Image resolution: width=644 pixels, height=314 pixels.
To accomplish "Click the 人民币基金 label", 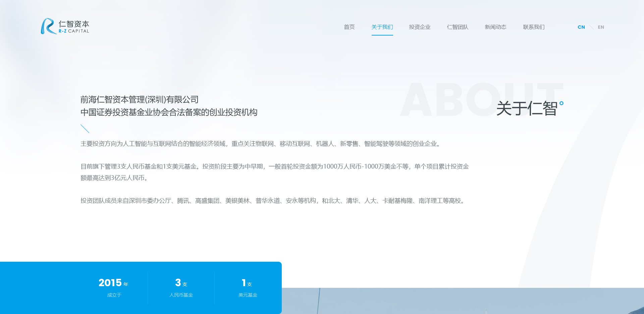I will pyautogui.click(x=181, y=295).
